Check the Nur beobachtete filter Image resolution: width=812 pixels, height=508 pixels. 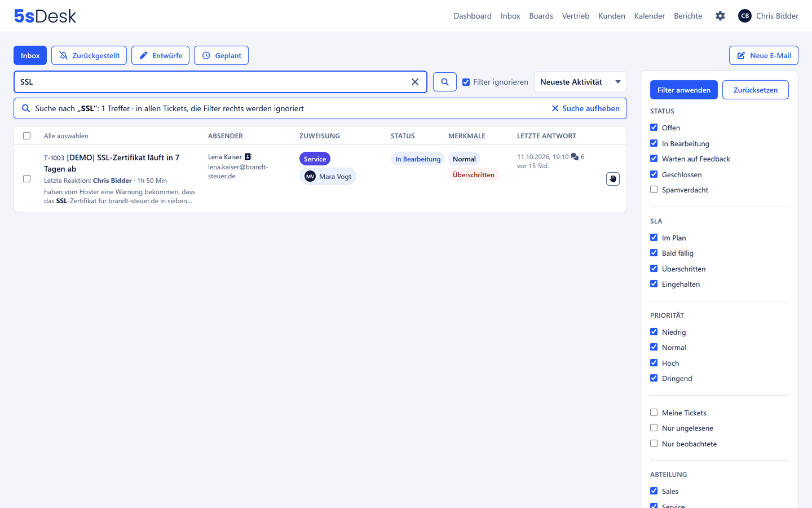coord(654,444)
